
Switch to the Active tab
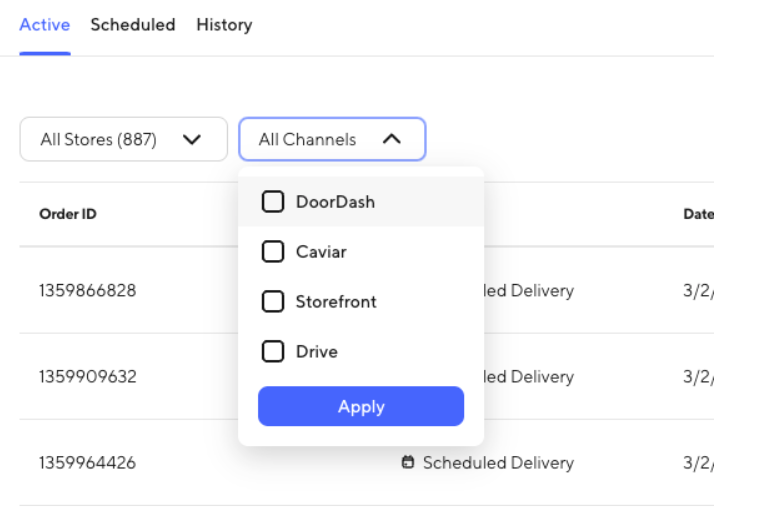pyautogui.click(x=44, y=25)
